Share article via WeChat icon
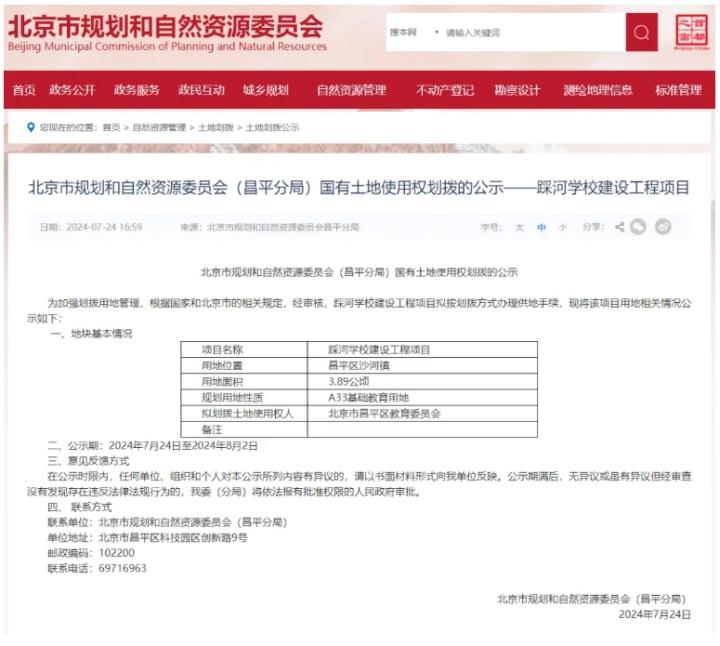The width and height of the screenshot is (720, 646). coord(638,227)
